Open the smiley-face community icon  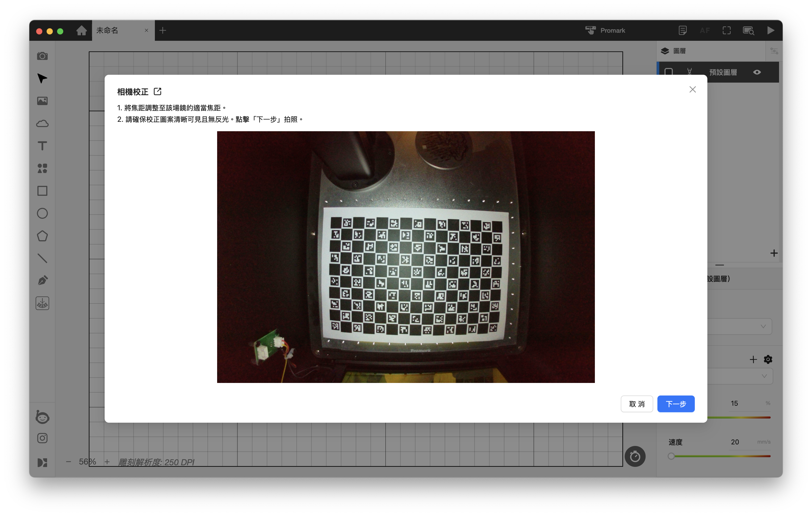click(42, 417)
